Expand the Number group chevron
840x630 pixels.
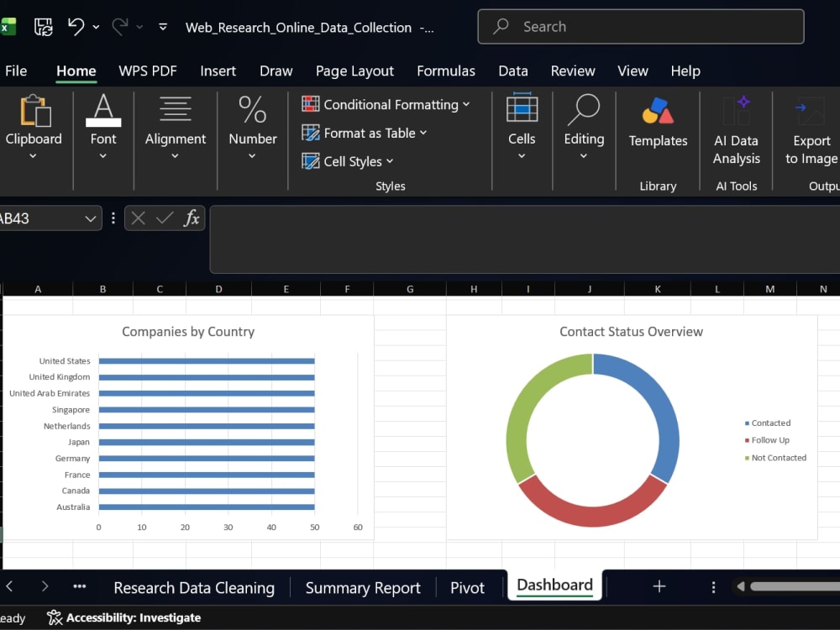252,156
